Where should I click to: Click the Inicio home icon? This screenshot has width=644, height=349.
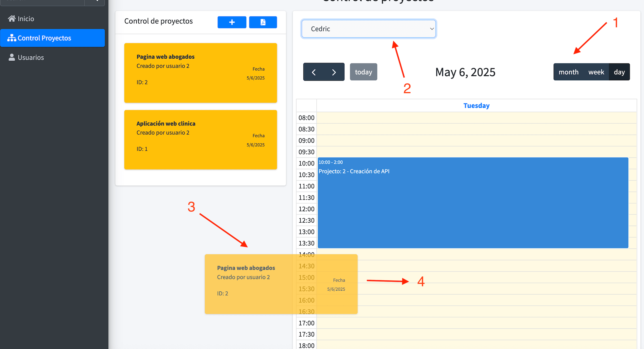click(12, 19)
